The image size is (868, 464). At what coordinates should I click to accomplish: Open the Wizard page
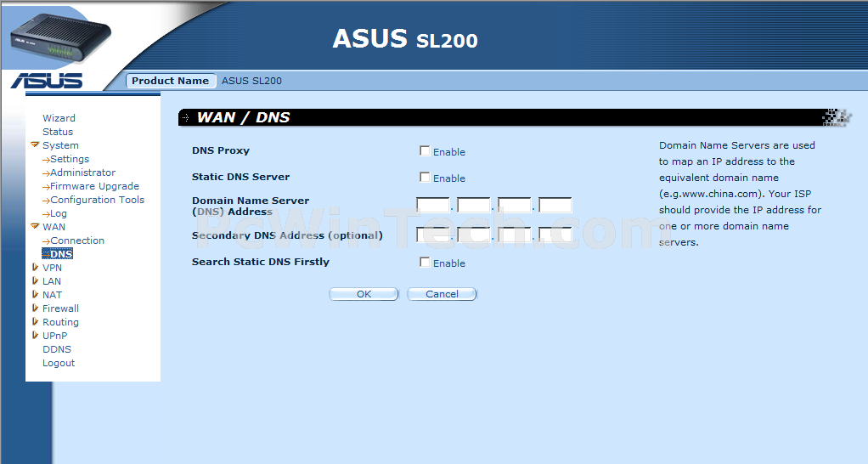(59, 118)
